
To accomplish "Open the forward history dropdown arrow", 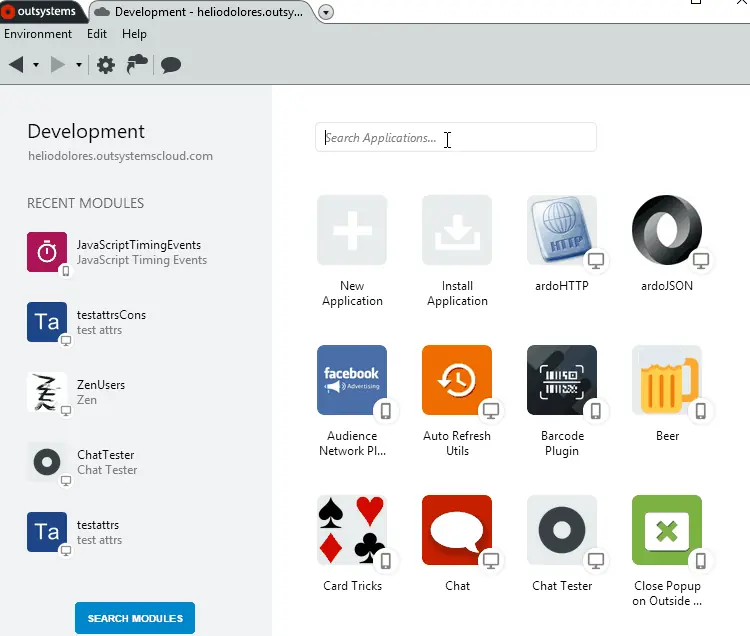I will point(79,65).
